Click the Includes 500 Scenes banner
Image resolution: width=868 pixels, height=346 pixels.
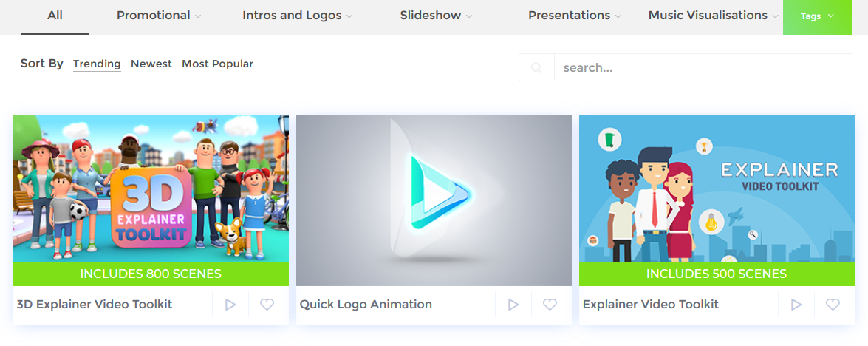(717, 274)
